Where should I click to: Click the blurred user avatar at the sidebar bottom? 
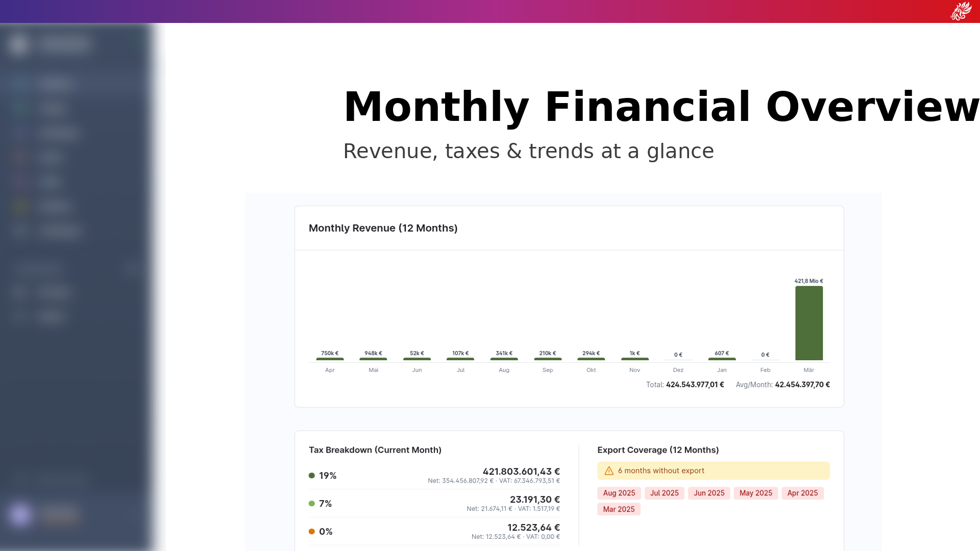[x=20, y=515]
